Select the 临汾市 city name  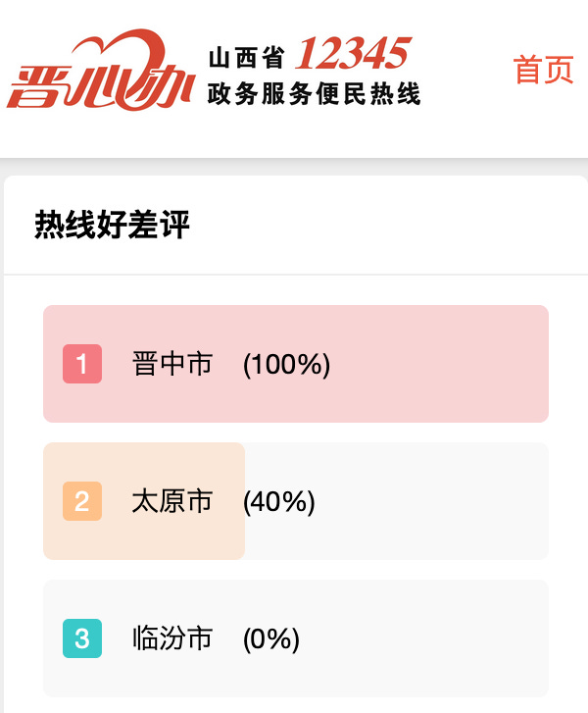(172, 638)
